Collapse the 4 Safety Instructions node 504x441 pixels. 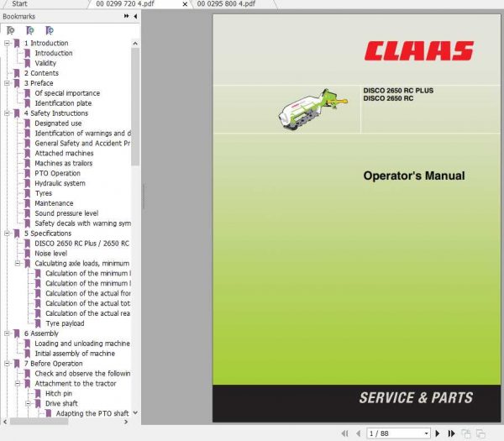7,113
